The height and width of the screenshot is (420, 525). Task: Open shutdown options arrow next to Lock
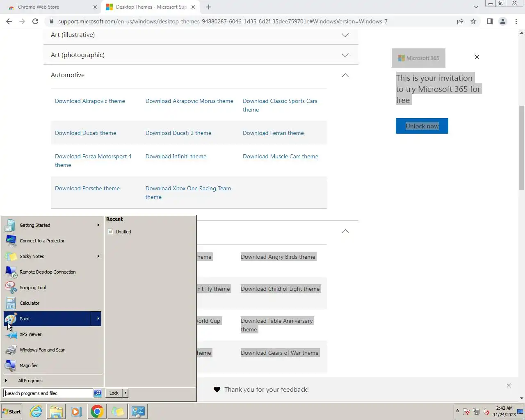click(x=126, y=393)
